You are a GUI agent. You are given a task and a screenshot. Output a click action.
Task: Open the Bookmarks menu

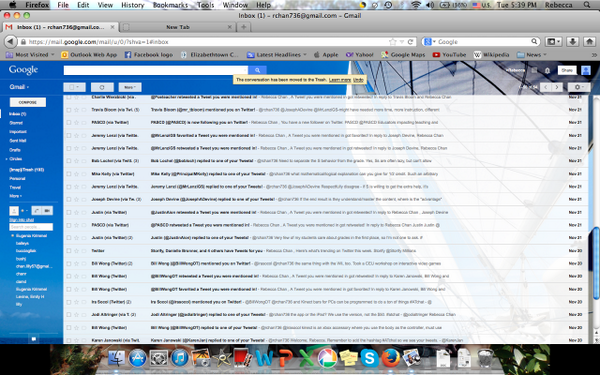170,5
